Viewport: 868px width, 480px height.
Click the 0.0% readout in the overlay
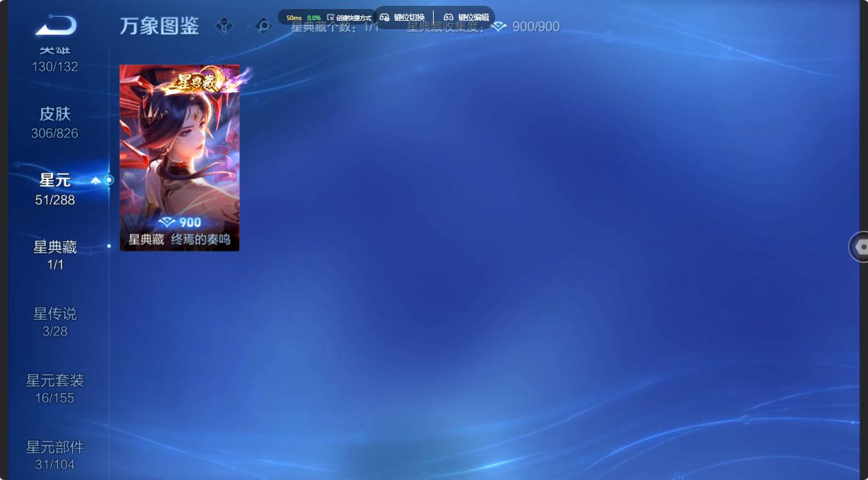[x=314, y=17]
